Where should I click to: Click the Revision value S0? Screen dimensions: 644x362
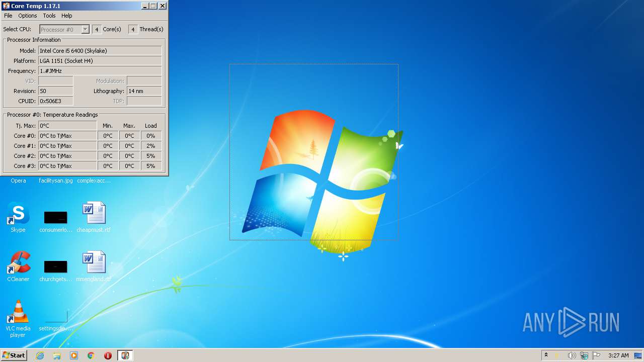[56, 91]
